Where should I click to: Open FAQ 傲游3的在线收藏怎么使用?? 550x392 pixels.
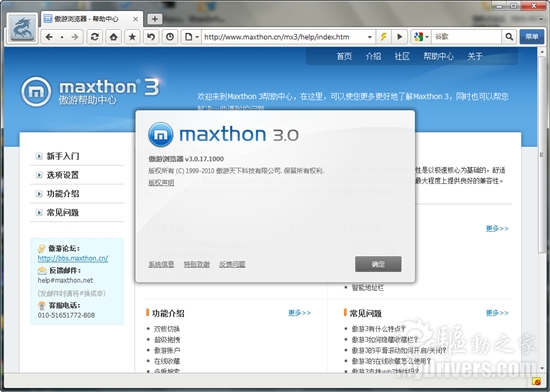click(x=391, y=361)
